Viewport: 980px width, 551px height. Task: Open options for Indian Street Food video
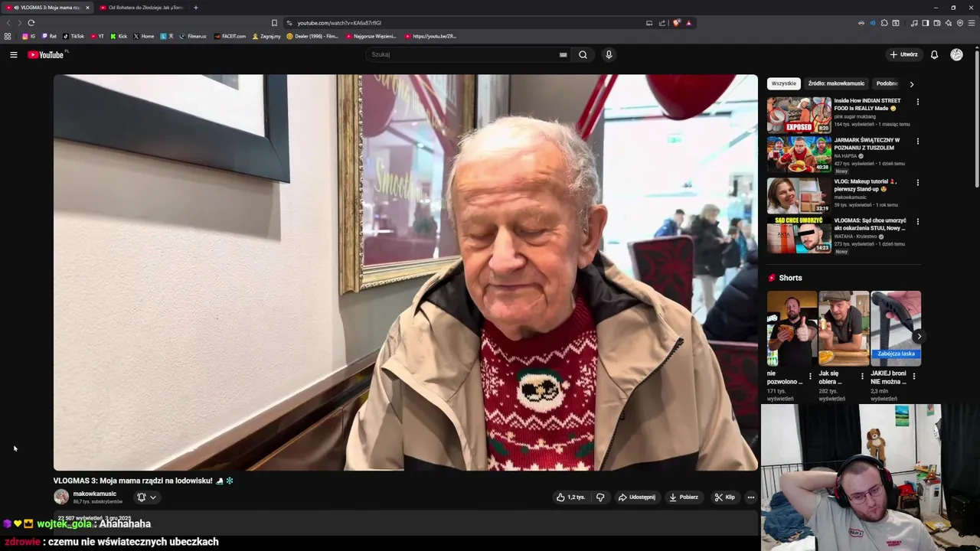coord(918,102)
